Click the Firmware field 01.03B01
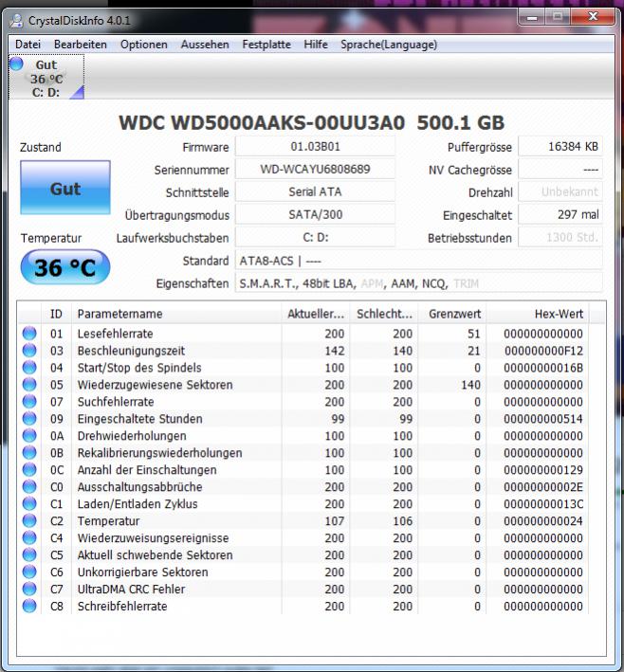 click(315, 147)
